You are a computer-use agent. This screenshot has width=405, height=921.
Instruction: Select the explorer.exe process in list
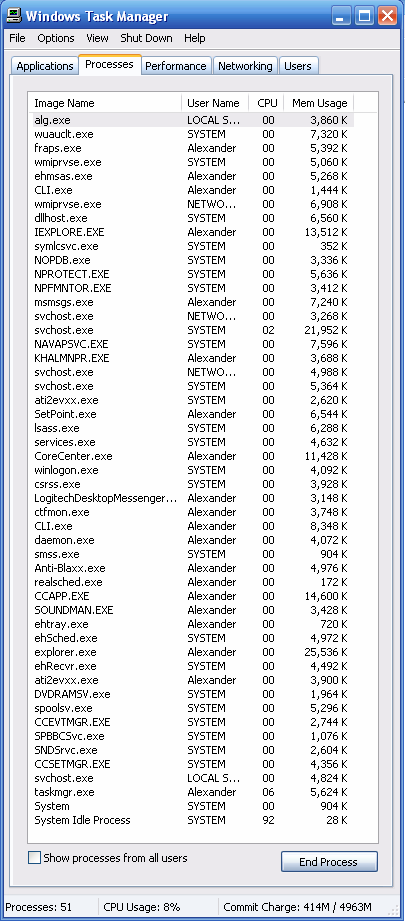click(x=191, y=652)
